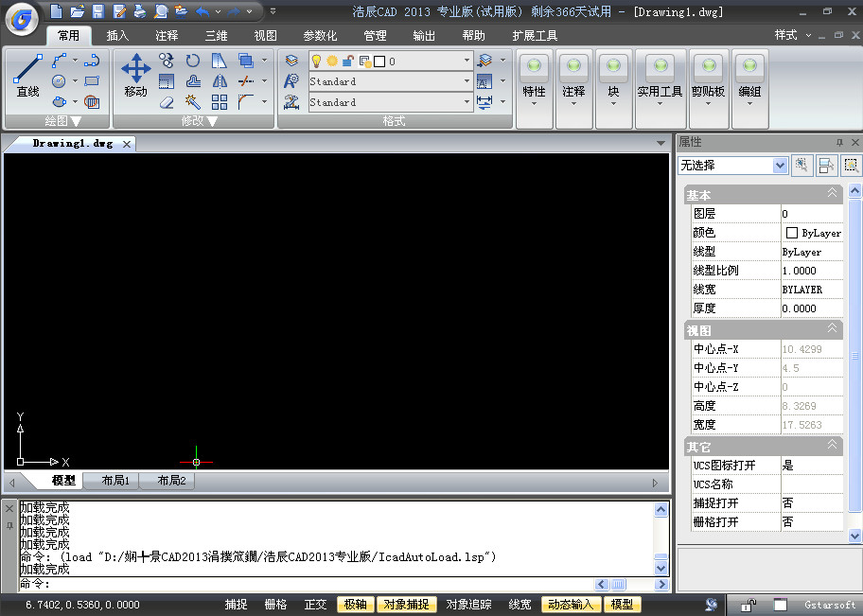The width and height of the screenshot is (863, 616).
Task: Collapse the 视图 properties section
Action: (x=832, y=328)
